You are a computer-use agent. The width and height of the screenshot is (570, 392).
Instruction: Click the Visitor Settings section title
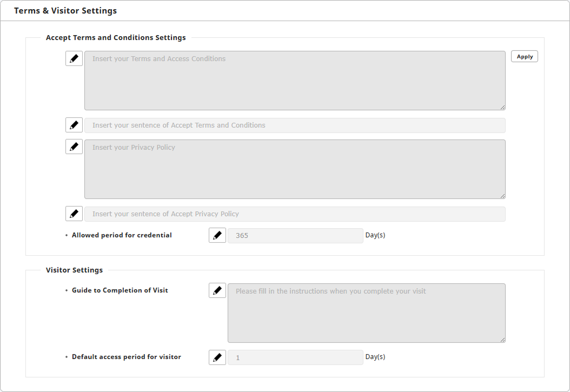point(74,270)
